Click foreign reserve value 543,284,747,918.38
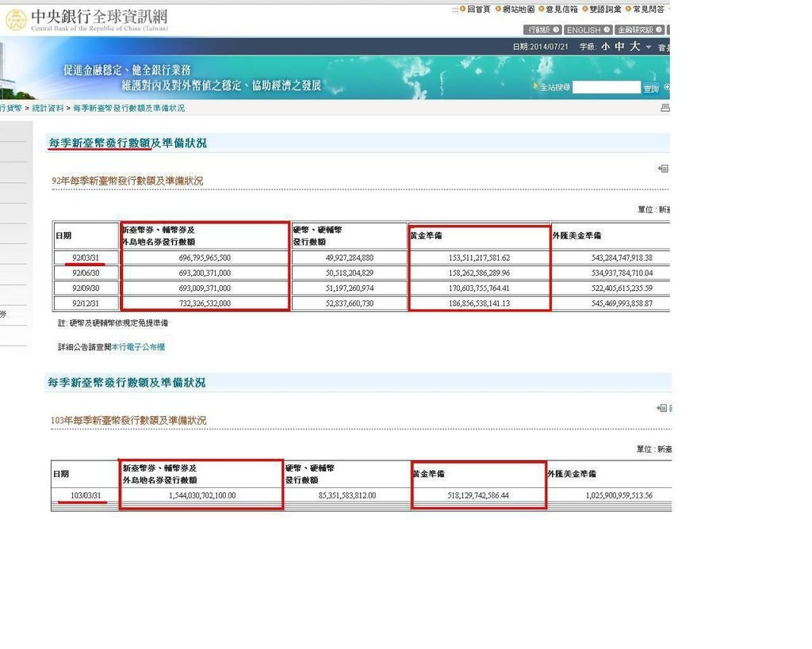Screen dimensions: 812x649 pos(622,258)
